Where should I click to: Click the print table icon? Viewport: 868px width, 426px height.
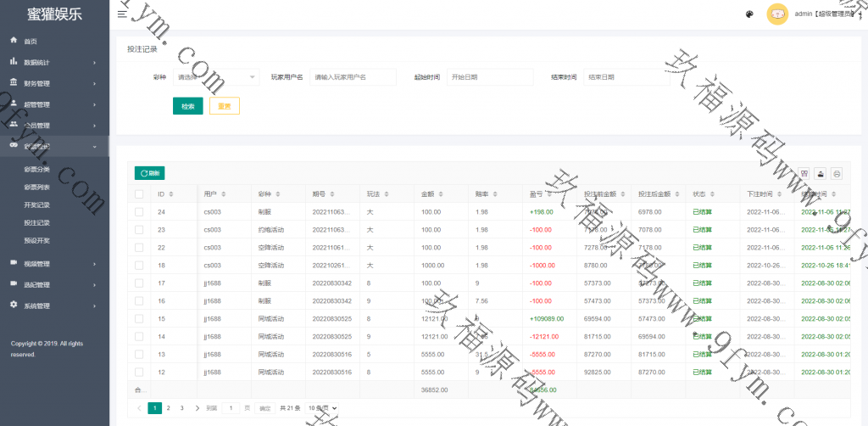[x=837, y=173]
